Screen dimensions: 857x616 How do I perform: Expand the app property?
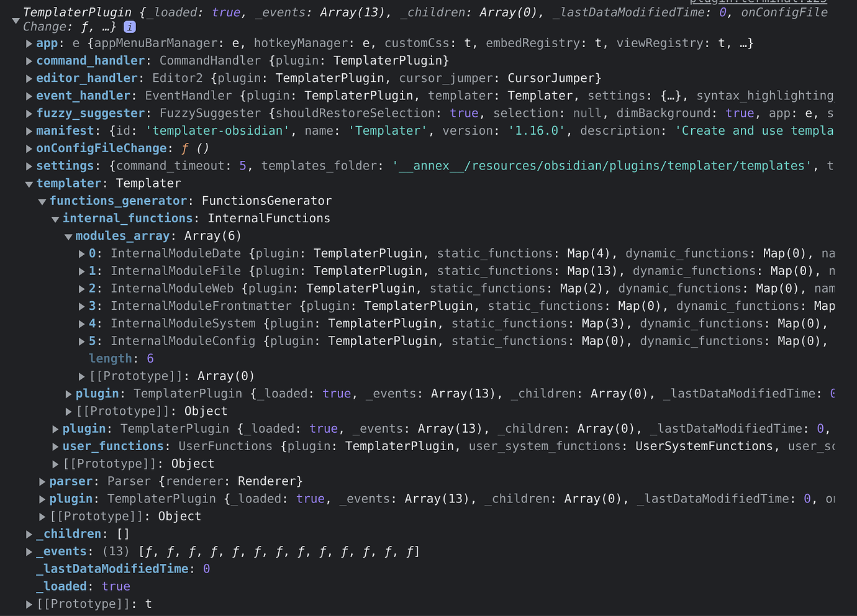(x=29, y=43)
